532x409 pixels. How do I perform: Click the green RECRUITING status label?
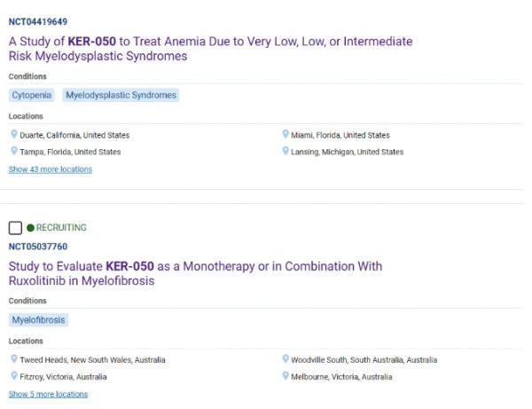61,227
